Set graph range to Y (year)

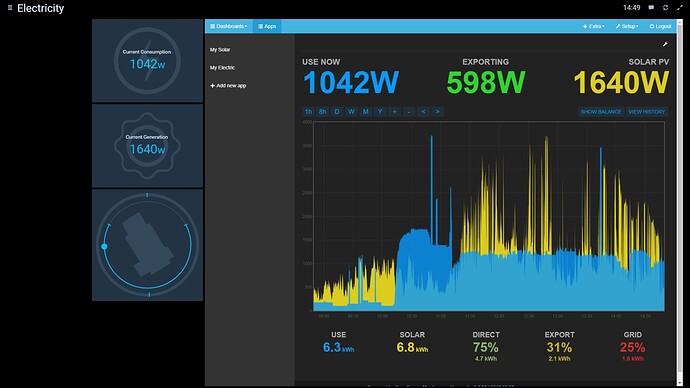[x=380, y=112]
